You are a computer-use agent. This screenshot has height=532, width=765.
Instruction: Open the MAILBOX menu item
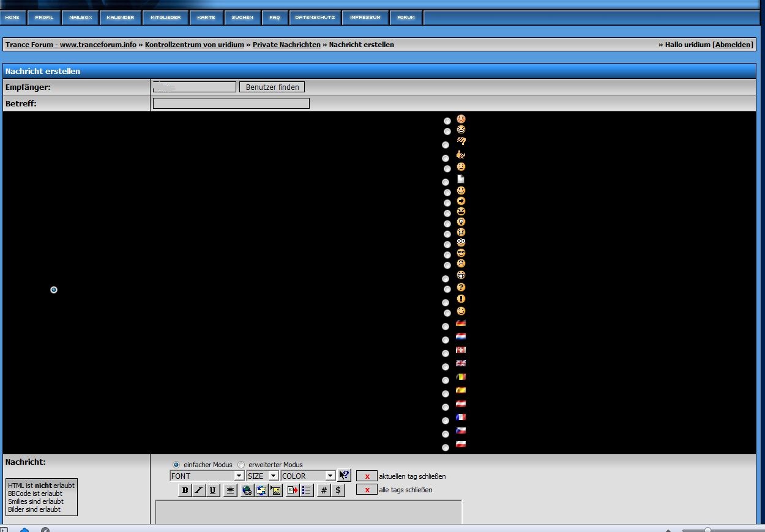[80, 18]
